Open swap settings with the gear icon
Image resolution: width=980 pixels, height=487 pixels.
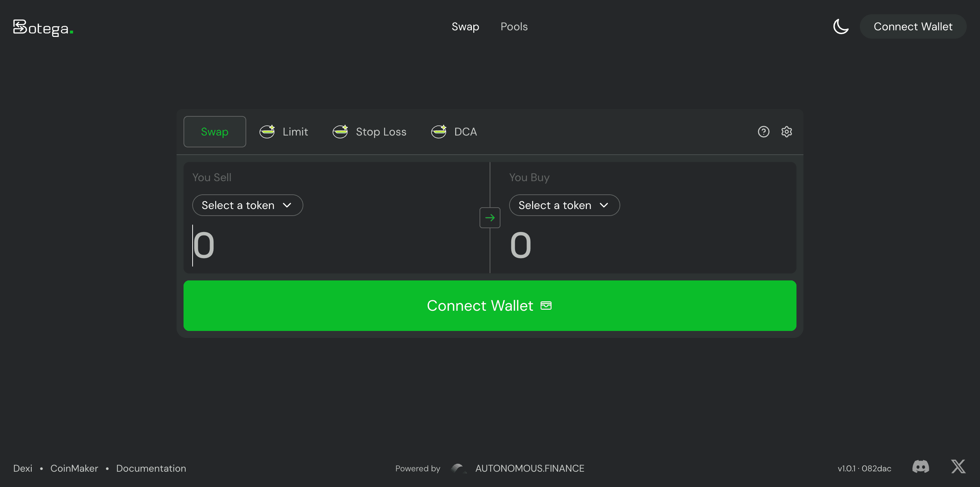pos(786,132)
